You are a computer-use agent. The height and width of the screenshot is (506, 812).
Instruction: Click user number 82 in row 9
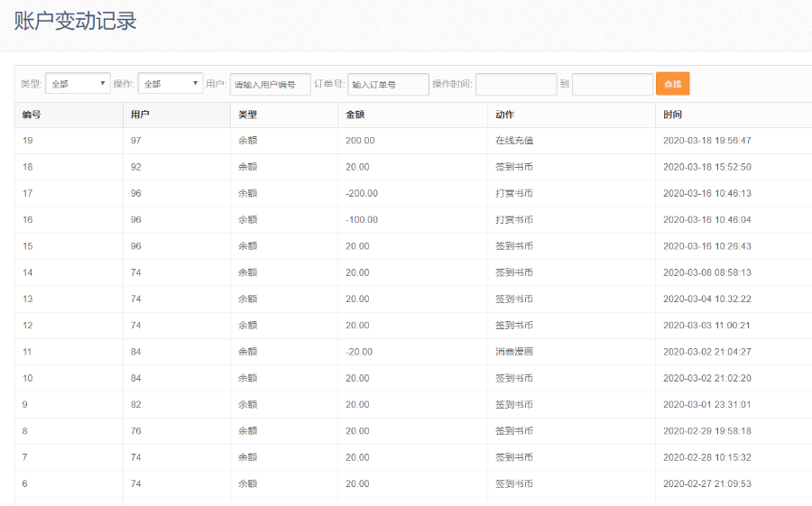tap(136, 405)
